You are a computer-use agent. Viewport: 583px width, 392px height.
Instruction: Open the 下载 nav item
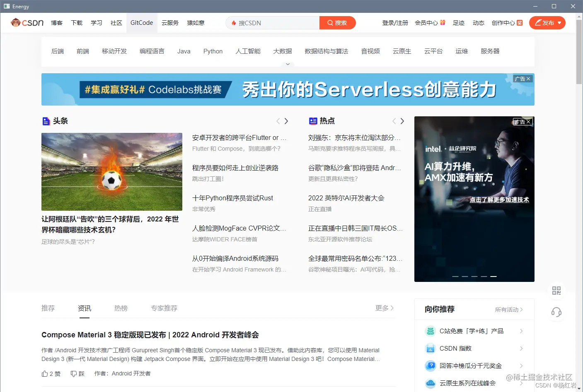point(77,23)
